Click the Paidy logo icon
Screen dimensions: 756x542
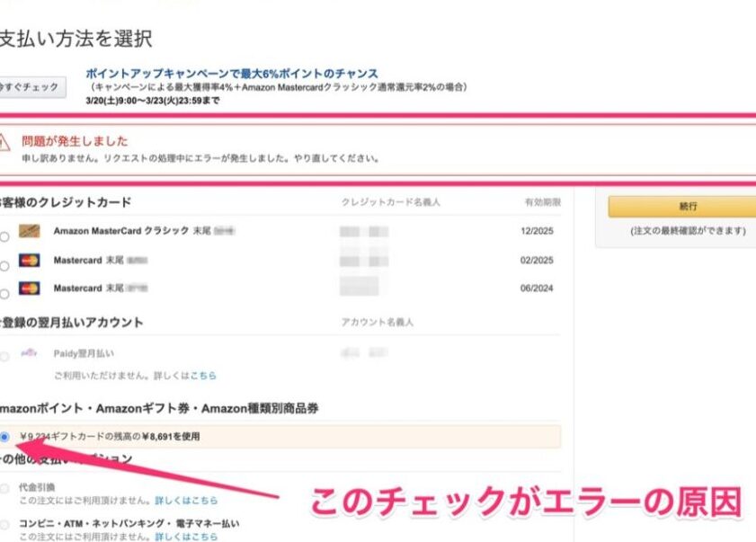click(30, 353)
